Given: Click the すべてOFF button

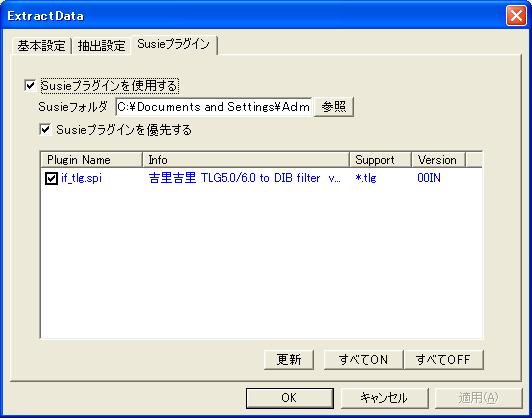Looking at the screenshot, I should [443, 359].
